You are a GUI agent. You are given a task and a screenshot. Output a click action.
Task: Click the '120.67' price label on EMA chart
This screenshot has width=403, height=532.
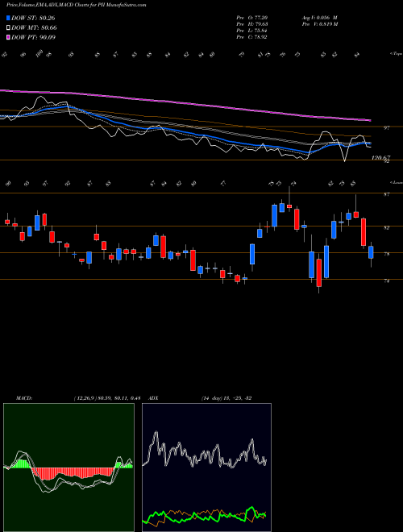click(381, 158)
